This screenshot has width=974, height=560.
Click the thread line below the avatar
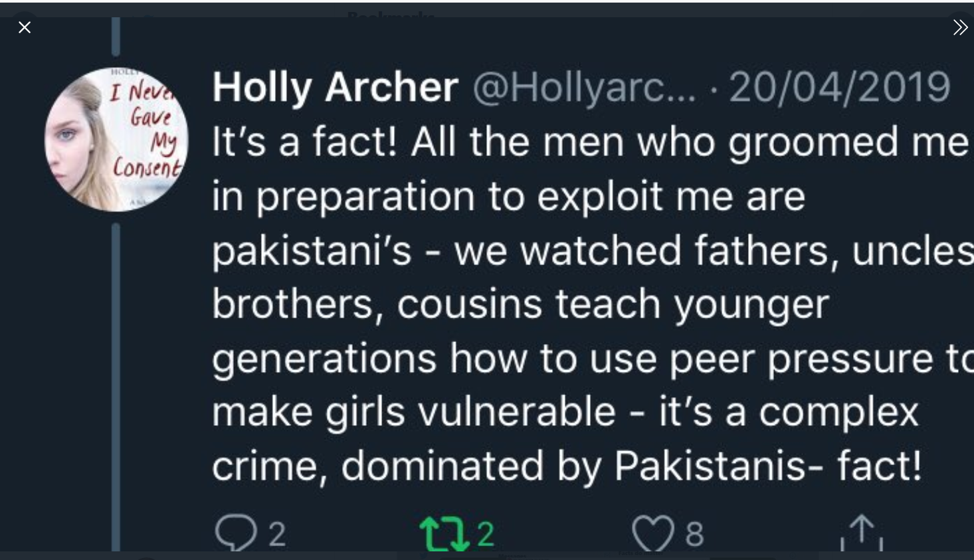(x=116, y=385)
